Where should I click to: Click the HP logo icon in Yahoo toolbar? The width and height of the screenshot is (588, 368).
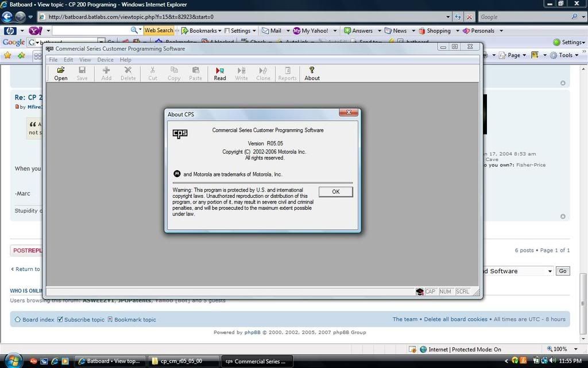point(10,30)
